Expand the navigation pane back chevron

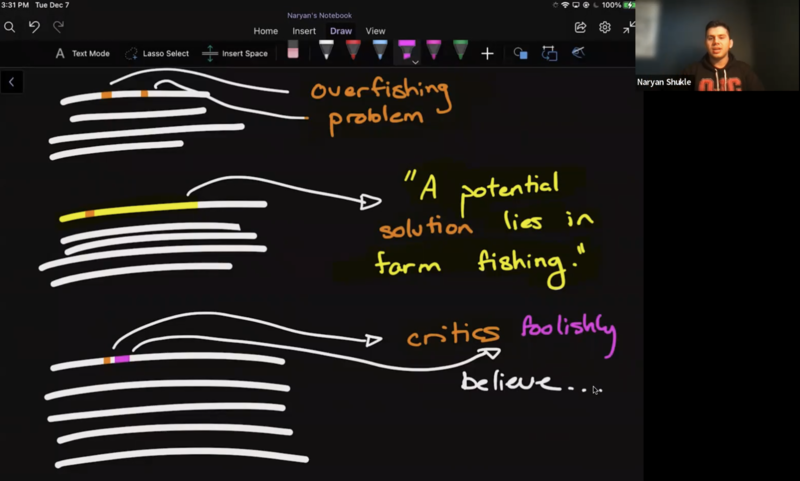(x=11, y=83)
